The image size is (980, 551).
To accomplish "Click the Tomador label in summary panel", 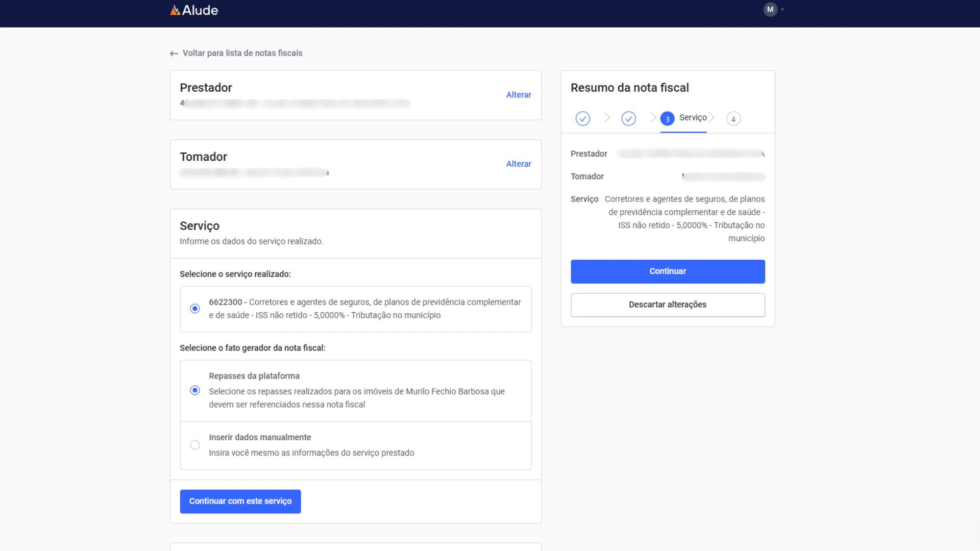I will (x=587, y=177).
